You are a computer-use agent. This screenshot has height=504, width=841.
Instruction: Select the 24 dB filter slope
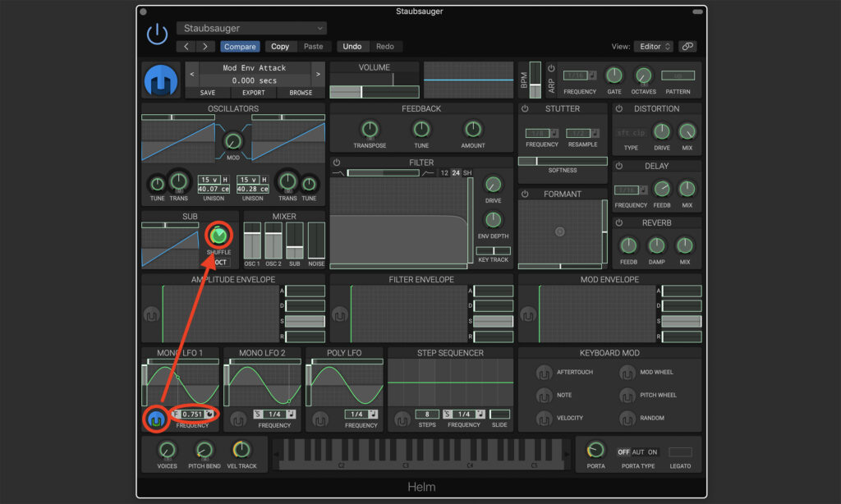(x=456, y=173)
